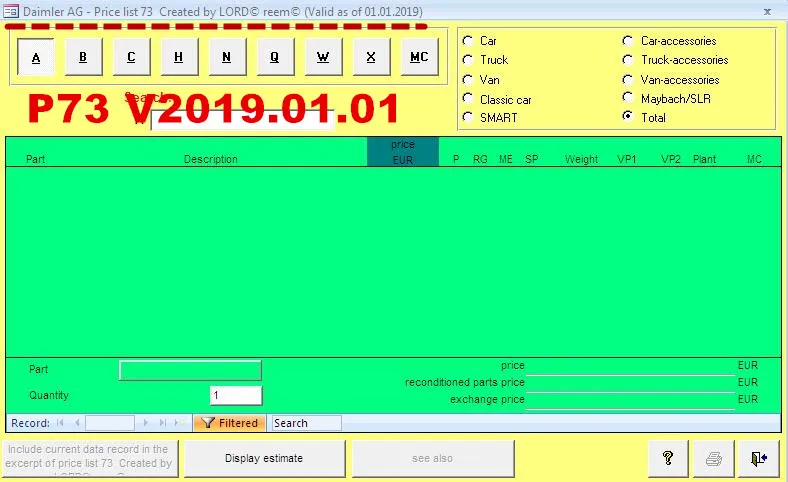Select the Car radio option
Image resolution: width=788 pixels, height=482 pixels.
tap(468, 41)
